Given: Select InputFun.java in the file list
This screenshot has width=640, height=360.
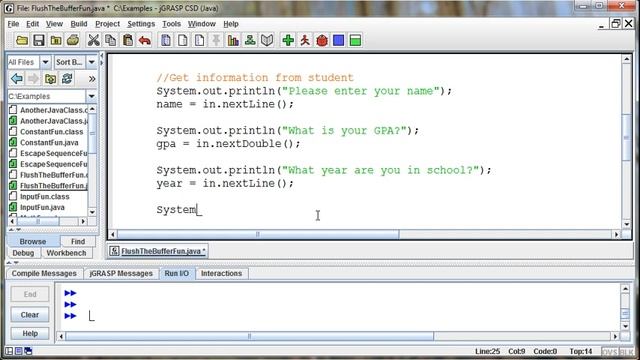Looking at the screenshot, I should point(42,207).
